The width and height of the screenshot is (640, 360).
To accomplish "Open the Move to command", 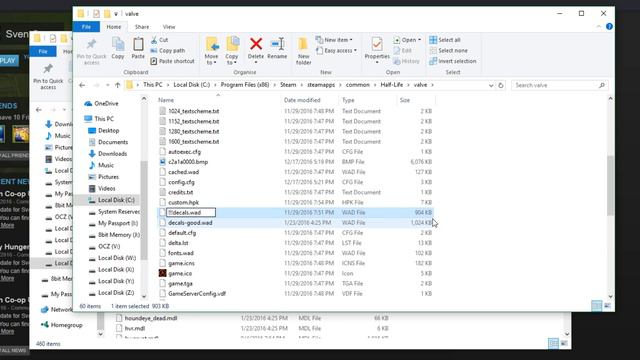I will tap(211, 51).
